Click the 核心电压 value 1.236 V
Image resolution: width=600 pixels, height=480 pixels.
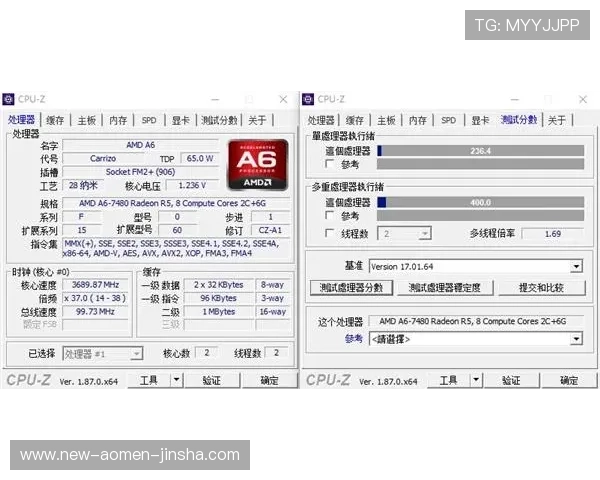coord(192,185)
